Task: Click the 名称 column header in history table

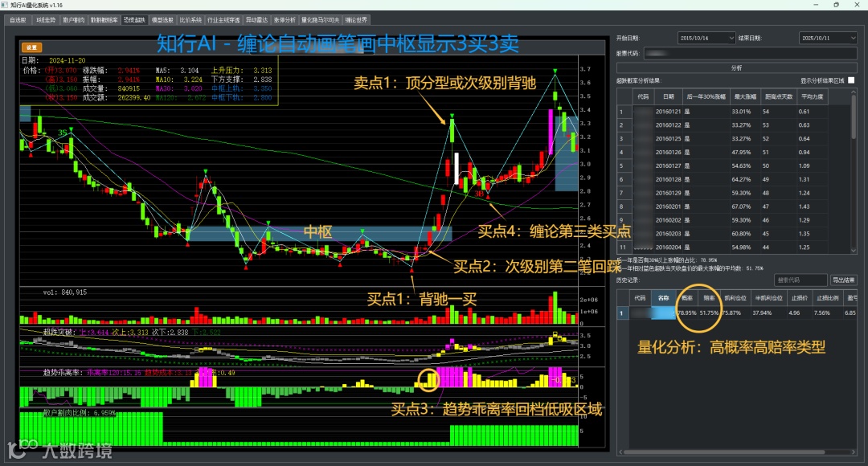Action: pos(663,298)
